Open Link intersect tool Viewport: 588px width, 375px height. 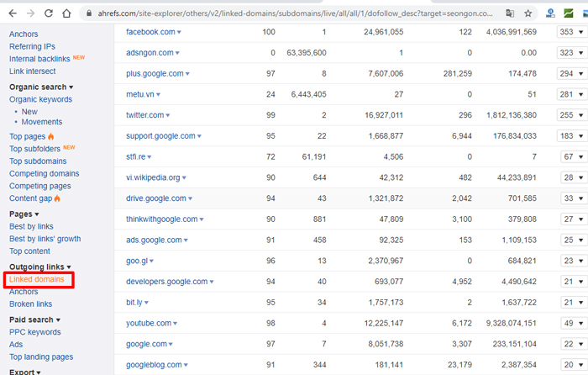[33, 71]
